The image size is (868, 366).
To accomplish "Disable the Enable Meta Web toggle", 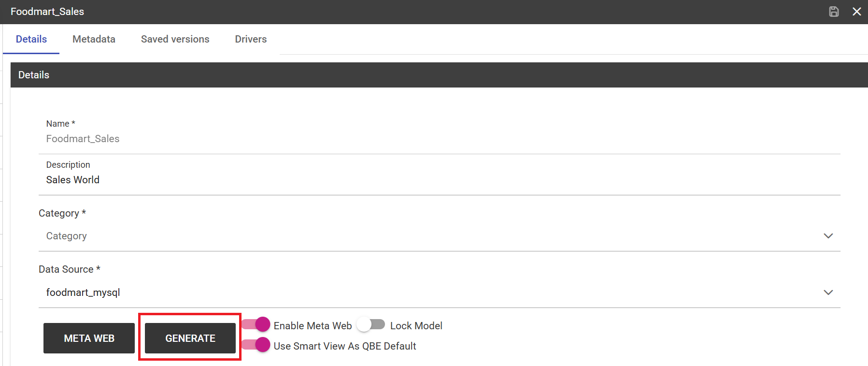I will tap(256, 324).
